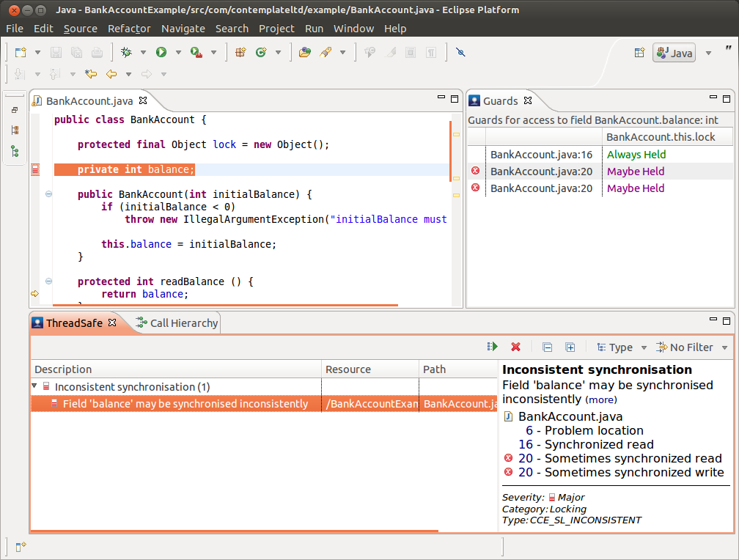Open the Back history dropdown arrow
The height and width of the screenshot is (560, 739).
(x=128, y=74)
